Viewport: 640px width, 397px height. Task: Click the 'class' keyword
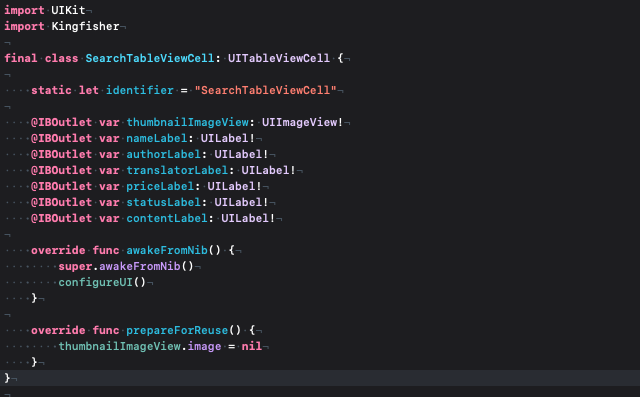61,58
